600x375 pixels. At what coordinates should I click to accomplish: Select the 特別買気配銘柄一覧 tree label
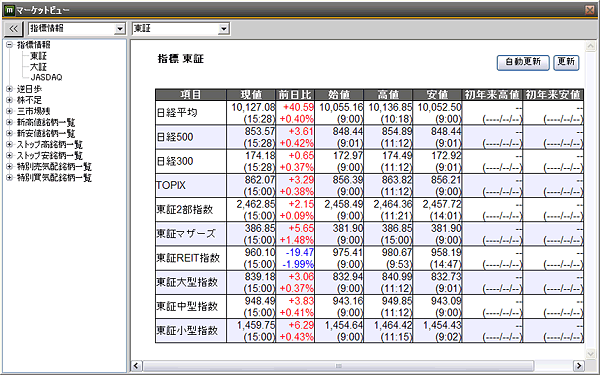[x=54, y=178]
